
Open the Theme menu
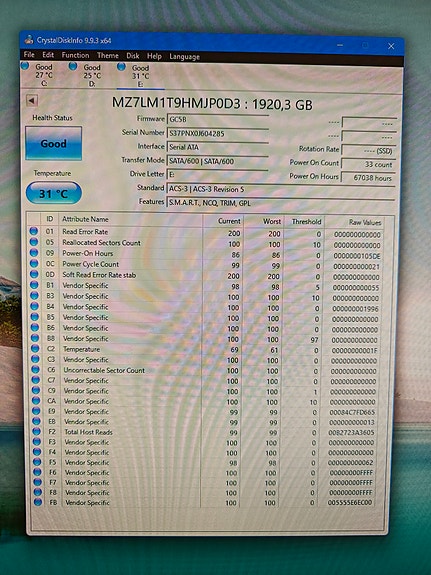click(107, 55)
